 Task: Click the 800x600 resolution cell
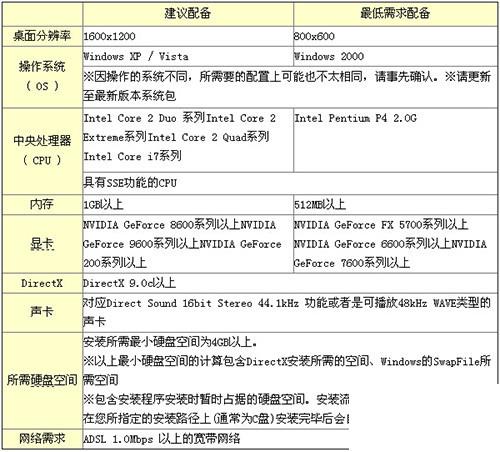pos(395,36)
